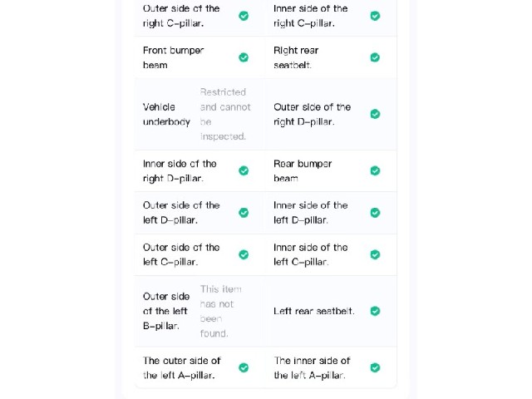Click 'Restricted and cannot be inspected' note
Screen dimensions: 532x399
tap(225, 115)
